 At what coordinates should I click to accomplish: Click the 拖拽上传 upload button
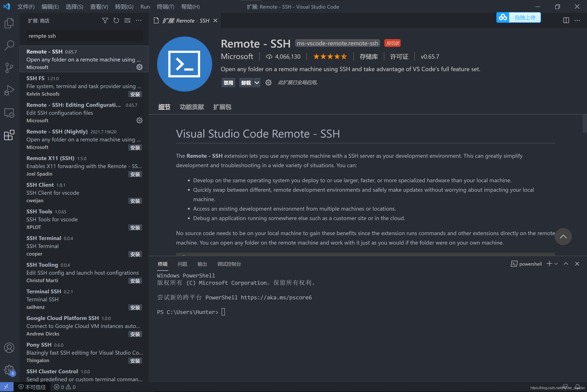[525, 17]
